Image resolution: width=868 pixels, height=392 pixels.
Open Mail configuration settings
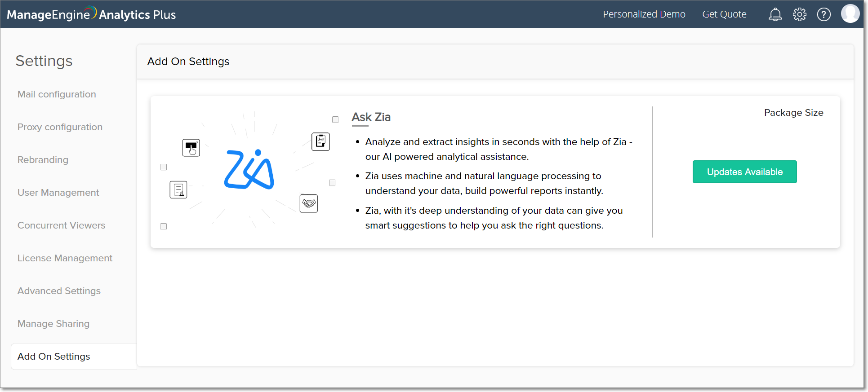57,94
